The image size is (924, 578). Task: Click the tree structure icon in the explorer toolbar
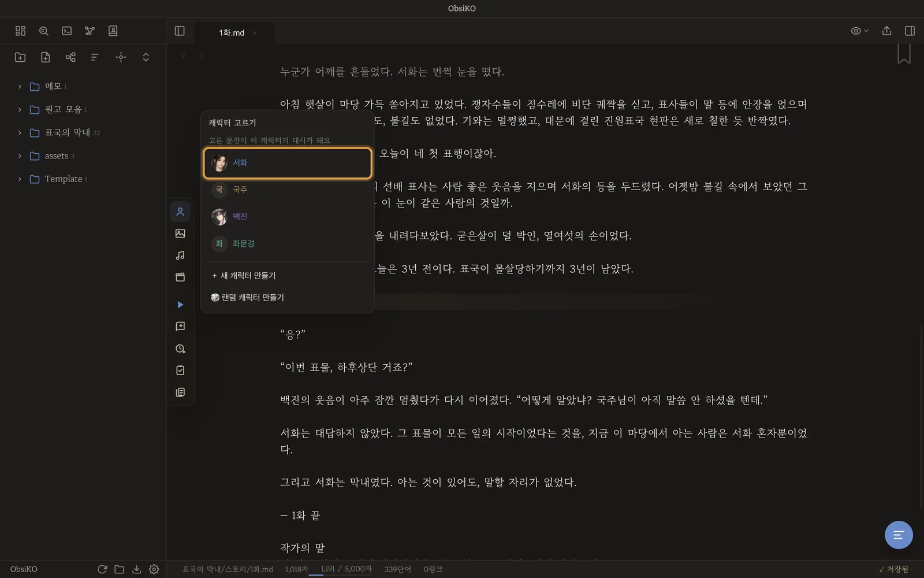pos(70,57)
